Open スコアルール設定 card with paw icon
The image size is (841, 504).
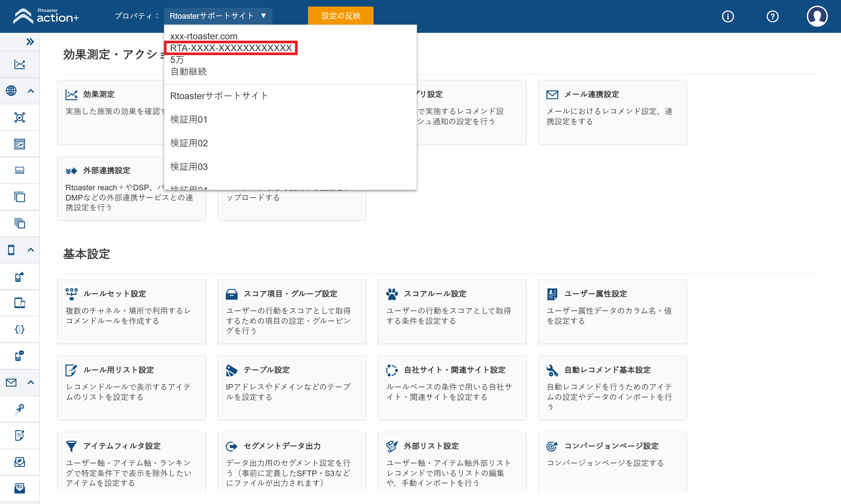coord(452,311)
